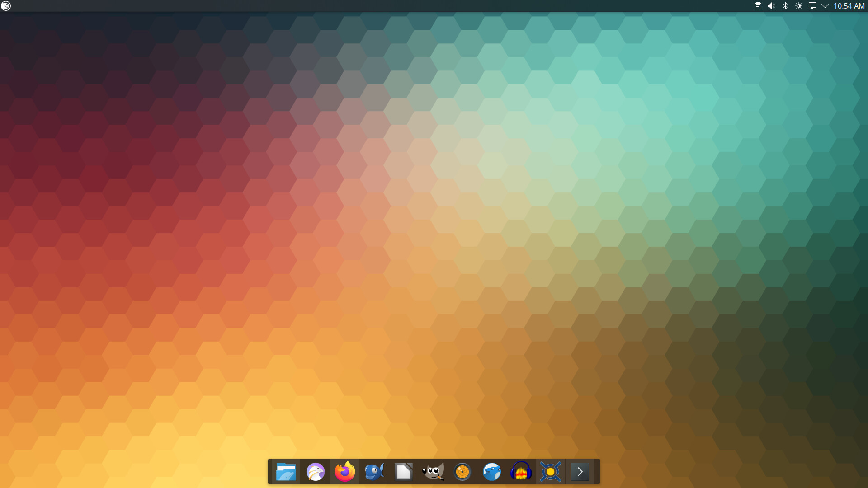
Task: Launch the blue wolf Waterfox icon
Action: (x=491, y=472)
